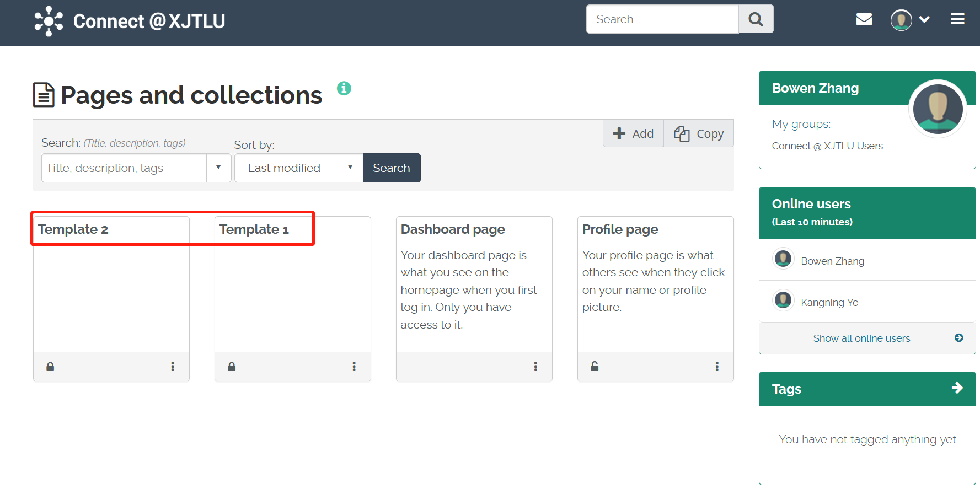The height and width of the screenshot is (489, 980).
Task: Click the Bowen Zhang sidebar name heading
Action: click(x=815, y=88)
